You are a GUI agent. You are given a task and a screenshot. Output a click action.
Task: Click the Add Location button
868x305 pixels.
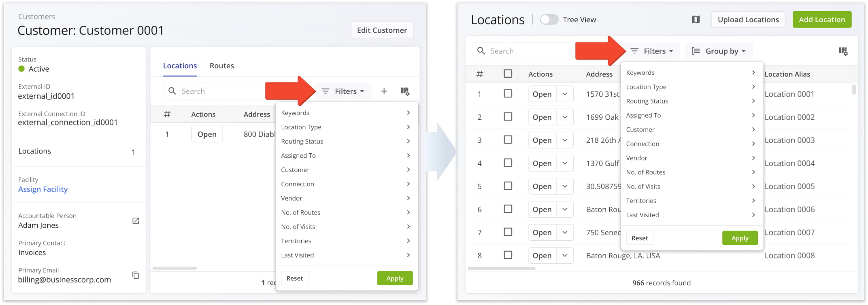coord(821,19)
